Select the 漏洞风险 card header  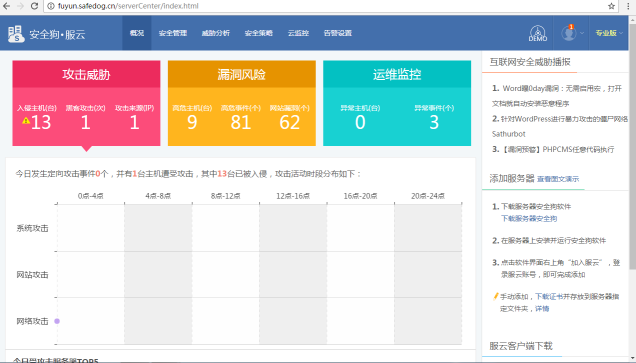242,74
